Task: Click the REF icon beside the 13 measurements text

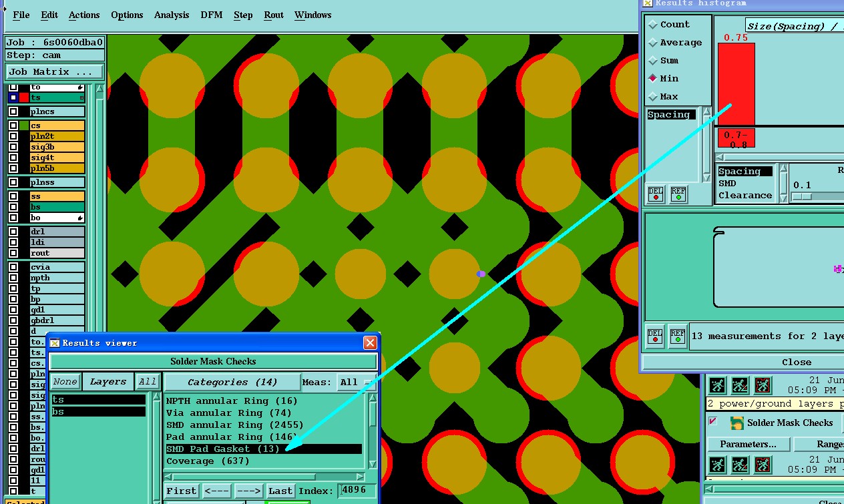Action: (678, 336)
